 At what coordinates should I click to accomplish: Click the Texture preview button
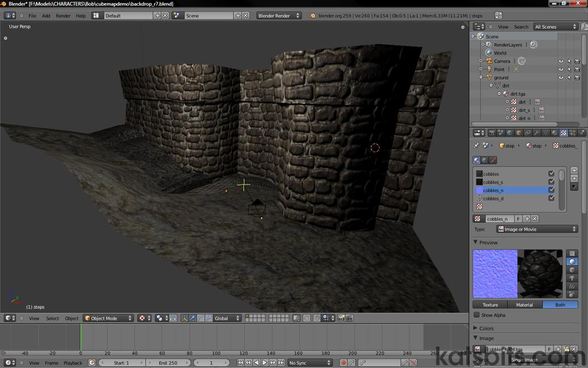click(x=490, y=305)
